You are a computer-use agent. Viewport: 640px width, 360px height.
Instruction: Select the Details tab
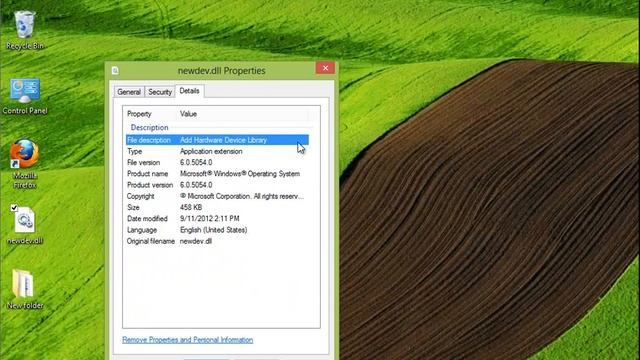(x=189, y=91)
